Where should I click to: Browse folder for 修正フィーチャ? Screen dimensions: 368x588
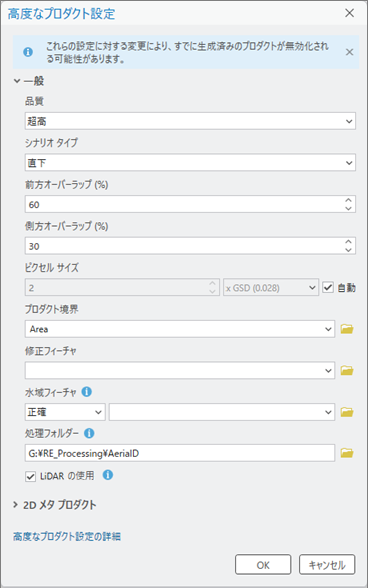[347, 370]
